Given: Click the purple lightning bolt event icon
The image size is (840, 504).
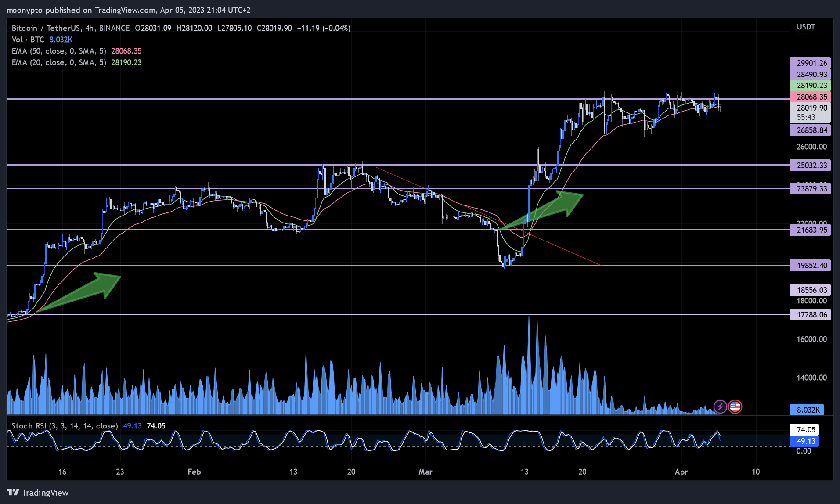Looking at the screenshot, I should coord(720,407).
